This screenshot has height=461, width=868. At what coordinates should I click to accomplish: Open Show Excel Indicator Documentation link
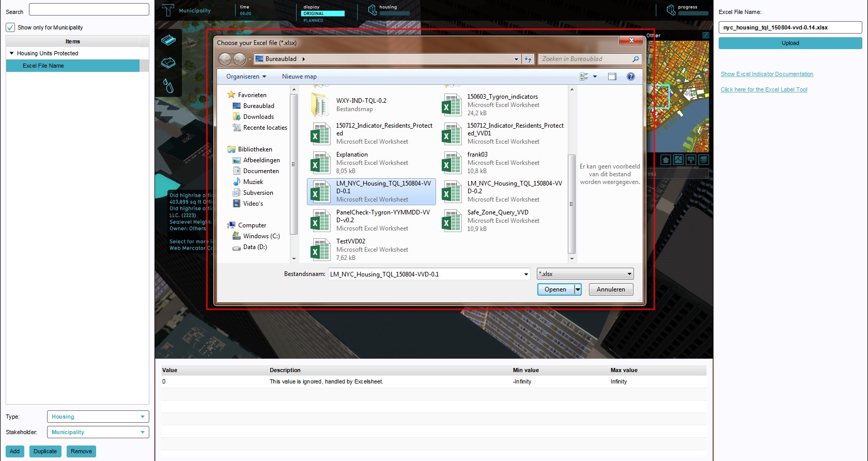tap(767, 74)
